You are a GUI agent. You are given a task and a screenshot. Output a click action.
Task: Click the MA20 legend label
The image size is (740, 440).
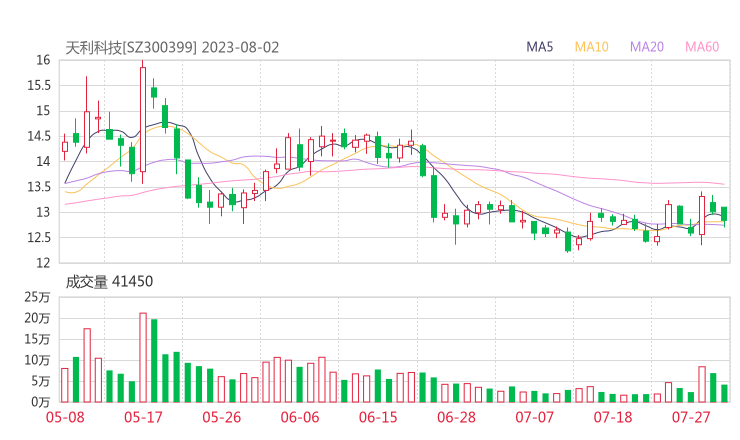pyautogui.click(x=647, y=47)
